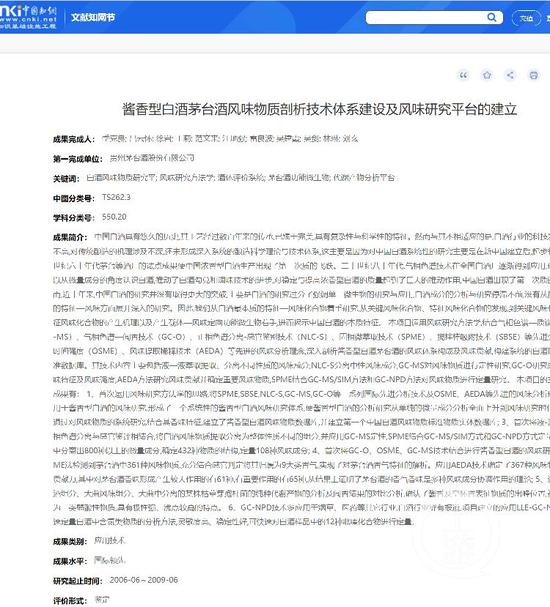Click the 成果水平 label
Viewport: 550px width, 607px height.
[70, 561]
